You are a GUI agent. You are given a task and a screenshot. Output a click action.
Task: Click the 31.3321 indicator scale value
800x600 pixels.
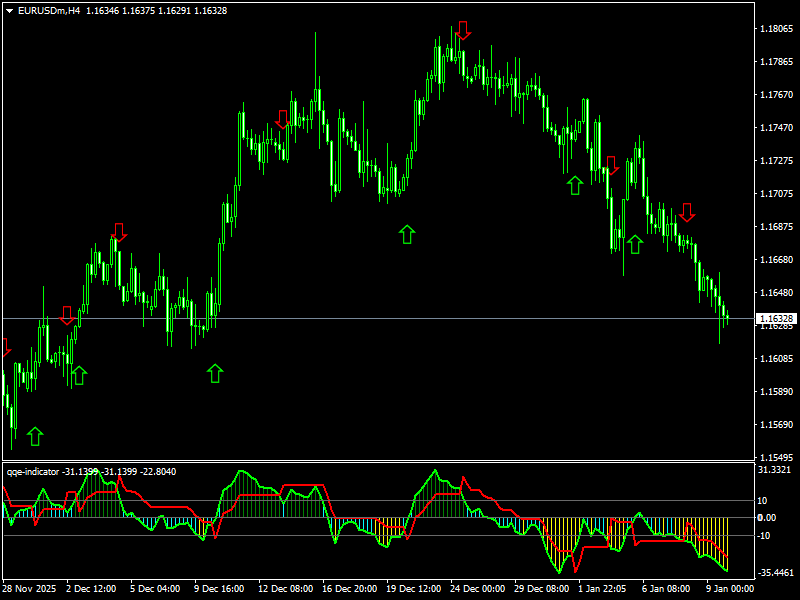pyautogui.click(x=774, y=470)
